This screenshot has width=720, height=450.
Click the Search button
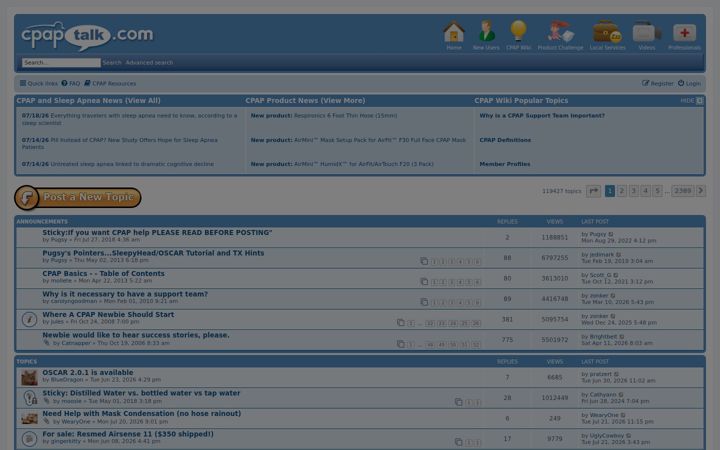point(112,62)
